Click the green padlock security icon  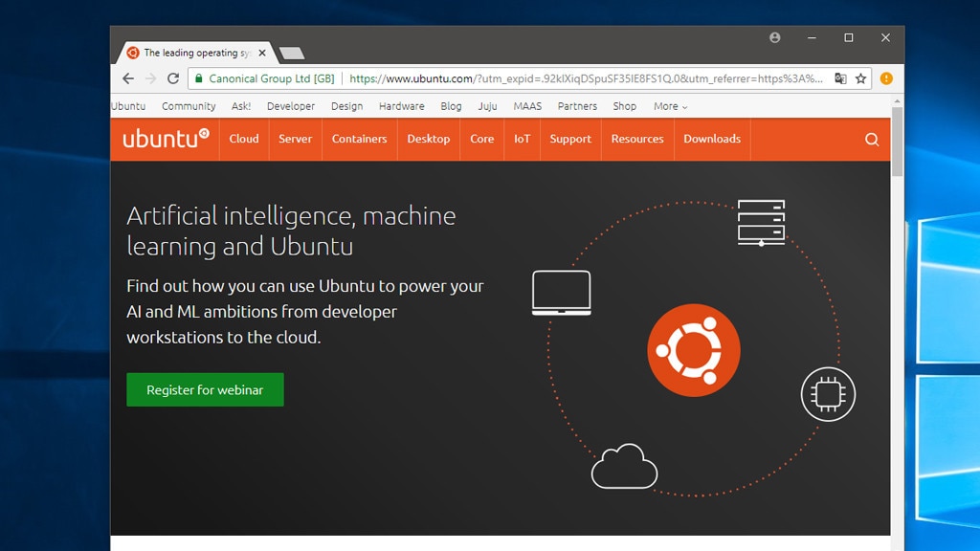[198, 78]
